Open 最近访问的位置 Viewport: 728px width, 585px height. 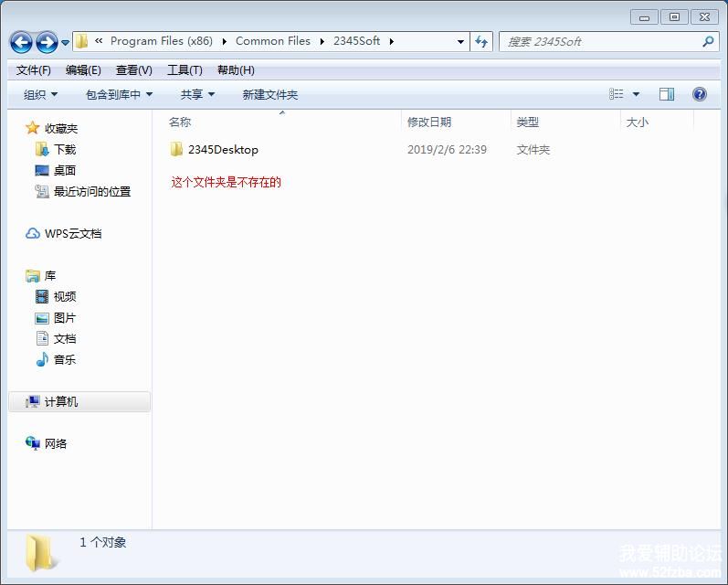tap(92, 191)
